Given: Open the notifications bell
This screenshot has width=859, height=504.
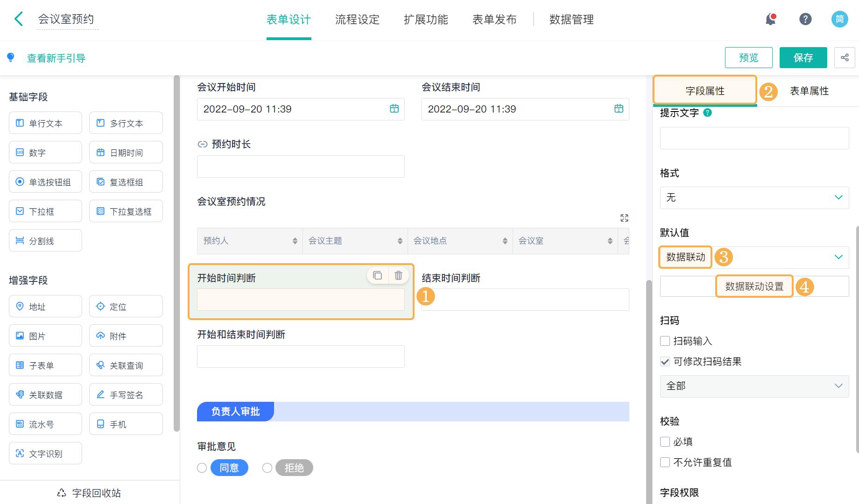Looking at the screenshot, I should pyautogui.click(x=770, y=19).
